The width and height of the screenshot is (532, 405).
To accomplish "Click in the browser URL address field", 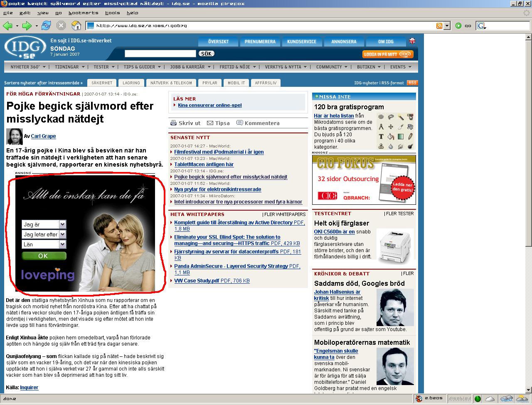I will [x=264, y=26].
